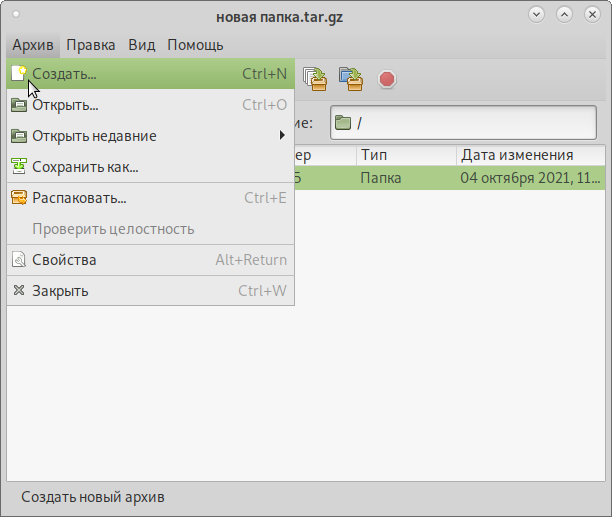
Task: Select the Папка row in file list
Action: pyautogui.click(x=450, y=178)
